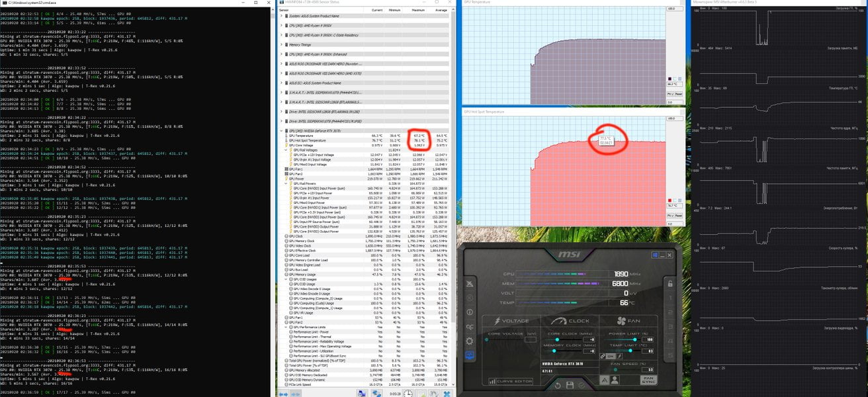Image resolution: width=868 pixels, height=397 pixels.
Task: Collapse GPU Rail Voltages tree group
Action: (286, 150)
